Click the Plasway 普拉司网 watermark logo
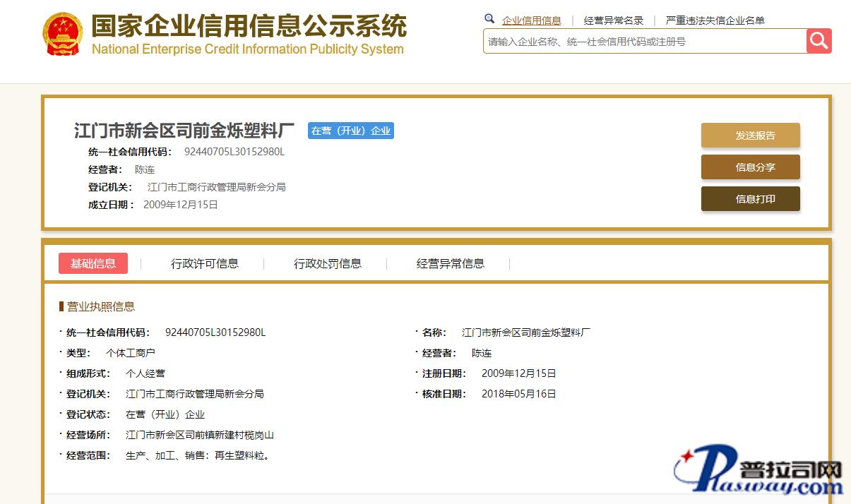 (x=760, y=470)
